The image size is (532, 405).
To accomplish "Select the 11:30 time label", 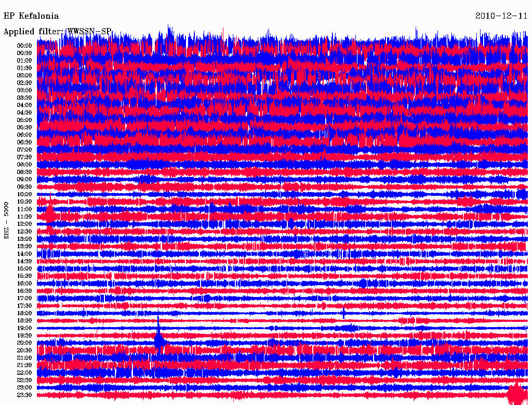I will tap(24, 217).
